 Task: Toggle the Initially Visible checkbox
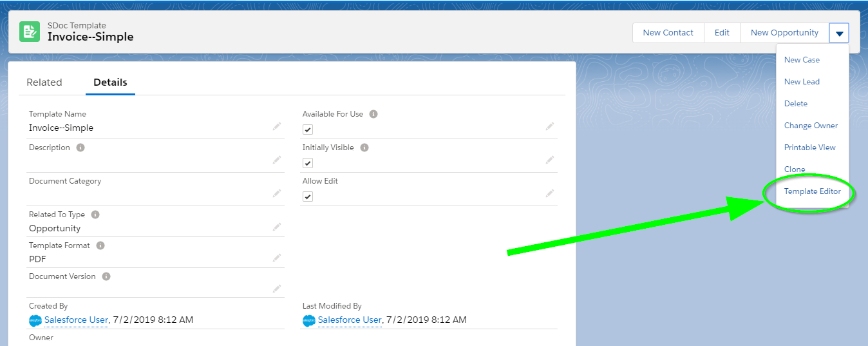point(308,163)
